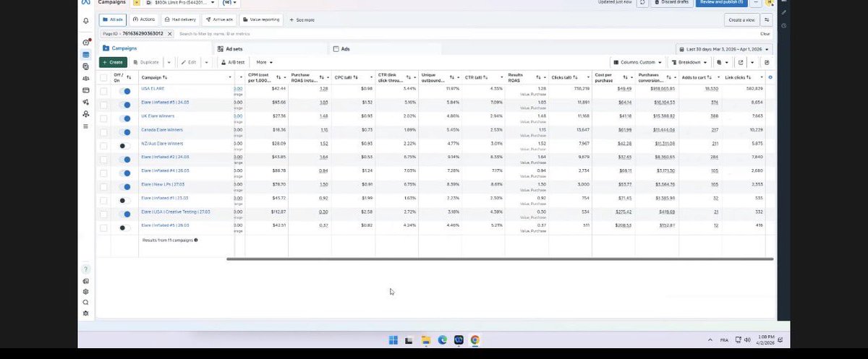Click the horizontal table scrollbar
Image resolution: width=868 pixels, height=359 pixels.
click(500, 259)
